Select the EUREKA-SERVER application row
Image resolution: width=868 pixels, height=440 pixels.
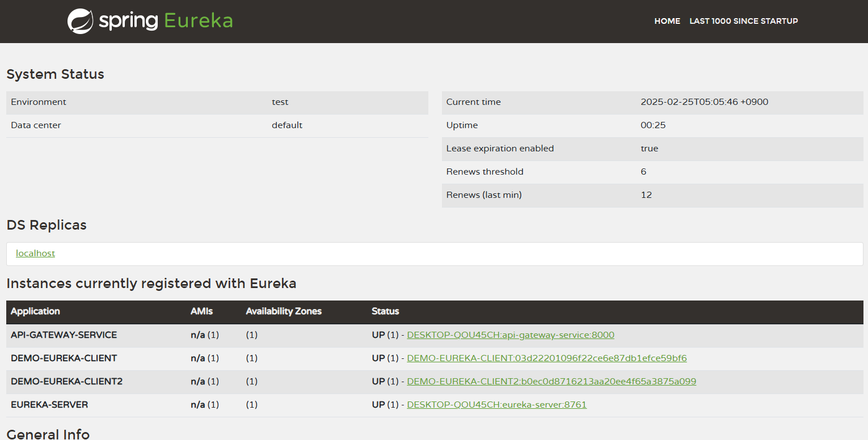click(49, 404)
